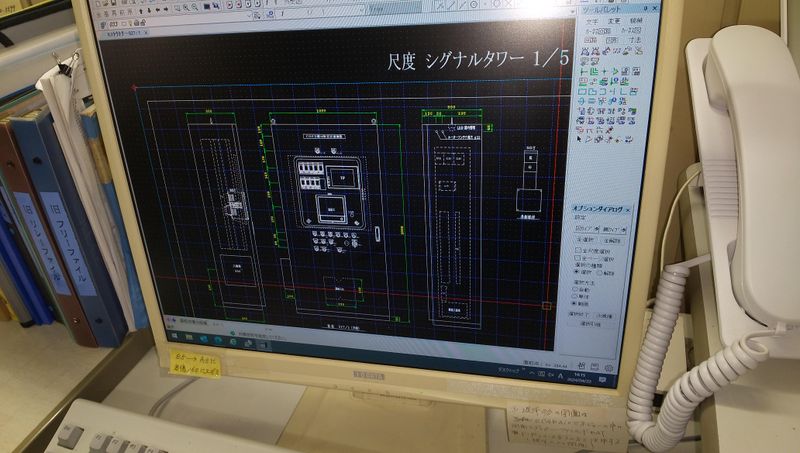
Task: Select the 自動 radio button
Action: click(x=576, y=290)
